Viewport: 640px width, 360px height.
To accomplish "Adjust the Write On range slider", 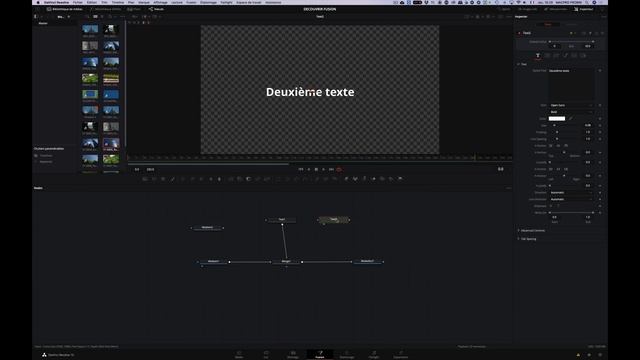I will pos(571,213).
